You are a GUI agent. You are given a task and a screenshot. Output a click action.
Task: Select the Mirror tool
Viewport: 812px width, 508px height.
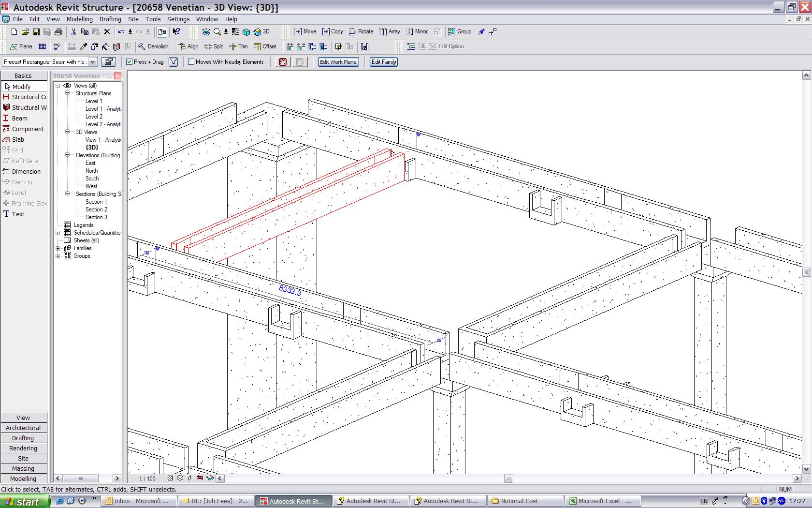point(417,31)
